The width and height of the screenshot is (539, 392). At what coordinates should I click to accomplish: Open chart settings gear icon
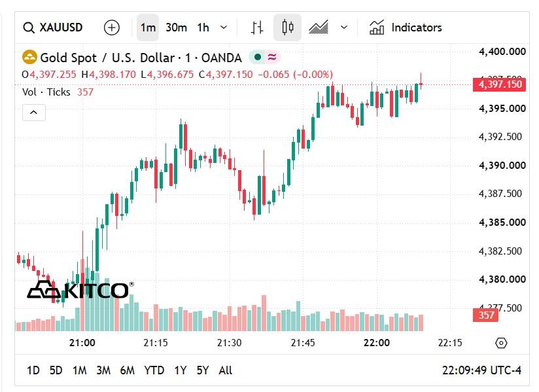point(501,343)
